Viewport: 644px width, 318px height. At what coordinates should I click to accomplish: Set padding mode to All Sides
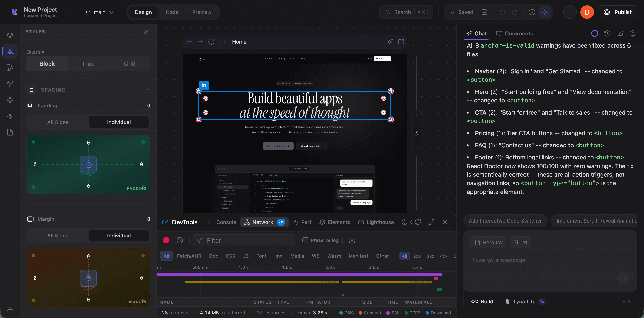pos(57,122)
